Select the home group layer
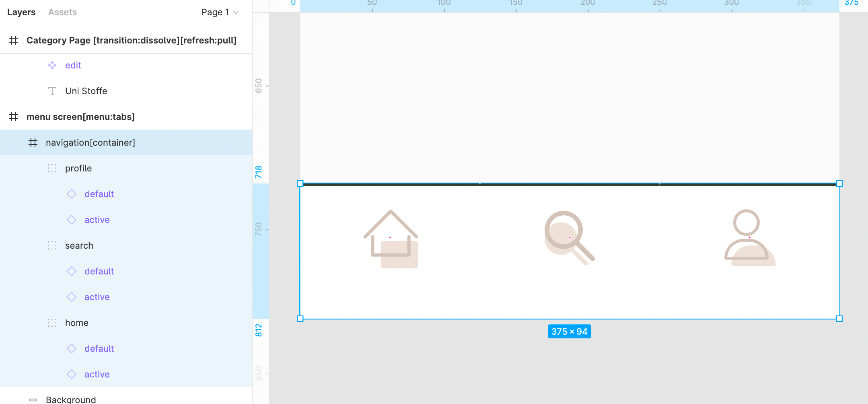This screenshot has width=868, height=404. (126, 323)
